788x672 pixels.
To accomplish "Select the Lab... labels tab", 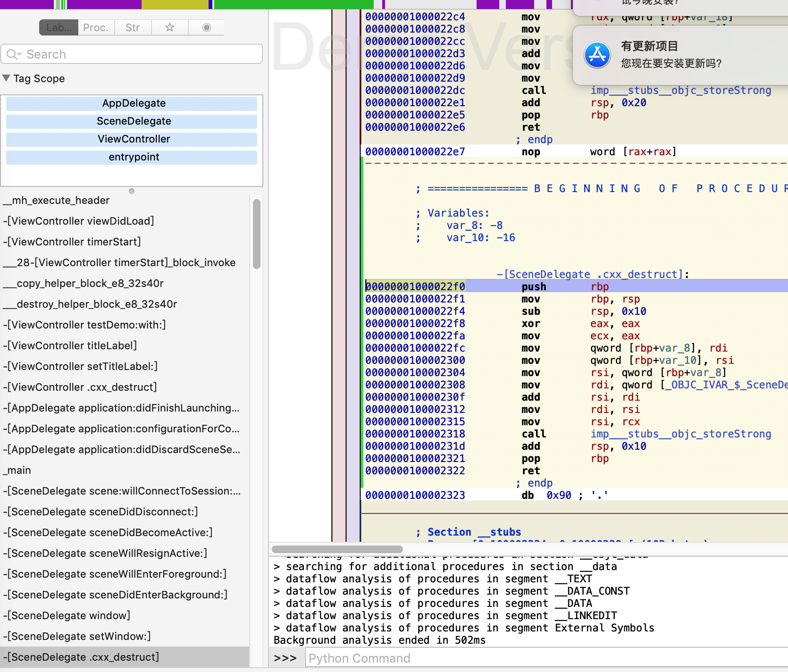I will pos(59,27).
